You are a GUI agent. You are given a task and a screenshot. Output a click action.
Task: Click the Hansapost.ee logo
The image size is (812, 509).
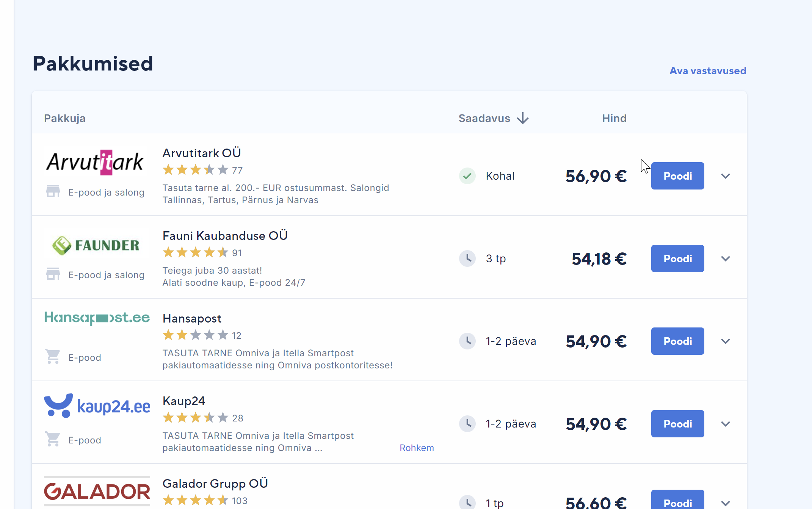coord(97,318)
